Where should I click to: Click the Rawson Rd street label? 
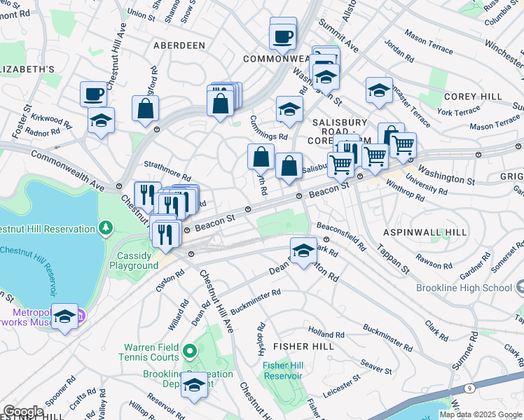pyautogui.click(x=434, y=262)
